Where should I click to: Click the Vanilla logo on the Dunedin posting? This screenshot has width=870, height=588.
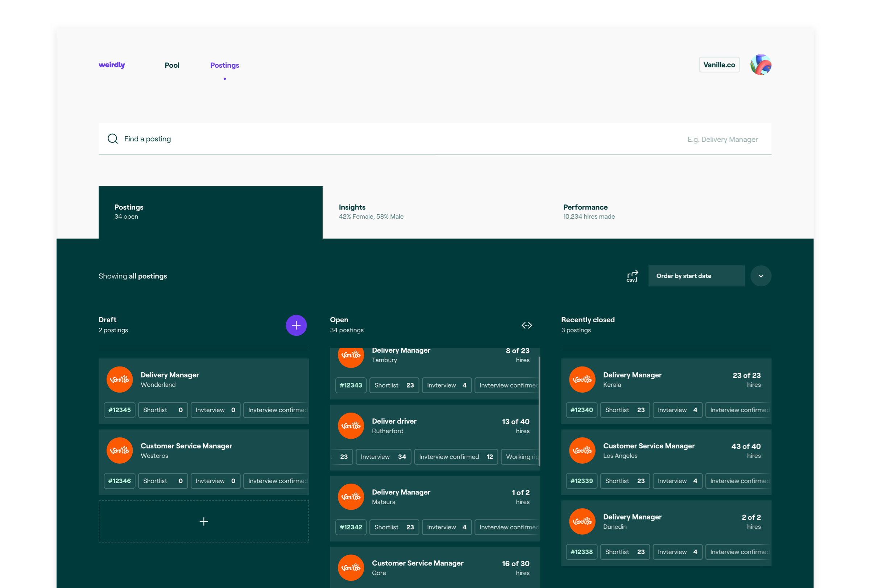pos(582,521)
